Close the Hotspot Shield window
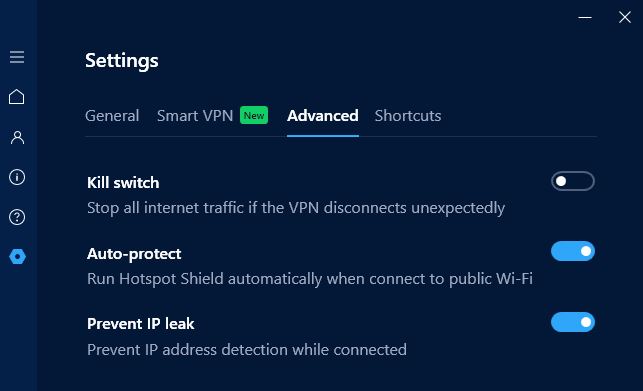The width and height of the screenshot is (643, 391). pyautogui.click(x=625, y=17)
